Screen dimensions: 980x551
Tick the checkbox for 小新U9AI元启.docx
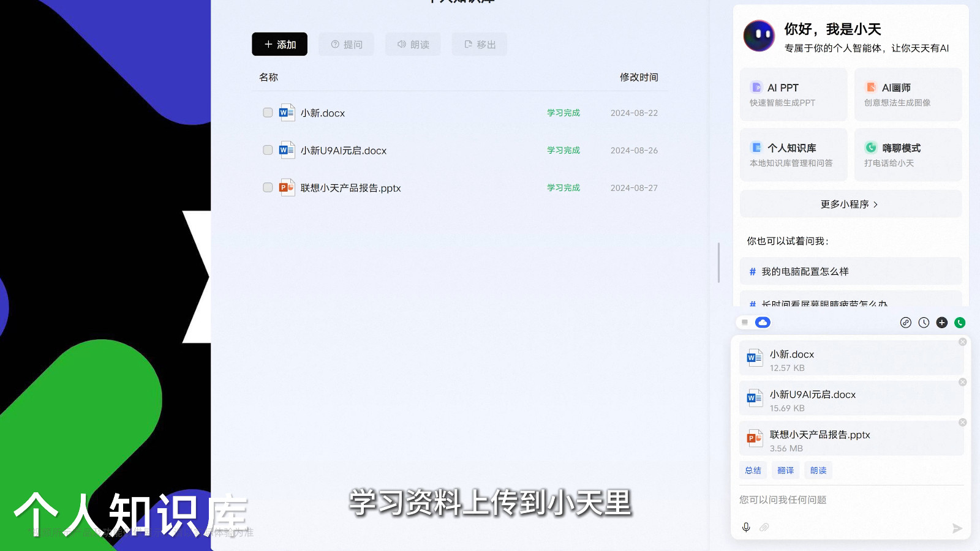pos(268,150)
